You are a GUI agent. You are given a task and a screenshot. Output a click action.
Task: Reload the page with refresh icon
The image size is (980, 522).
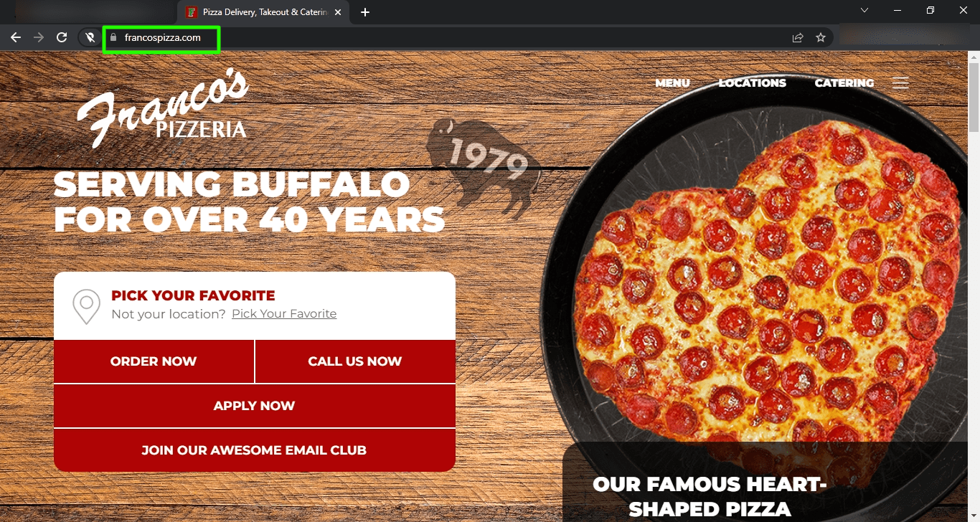tap(62, 37)
